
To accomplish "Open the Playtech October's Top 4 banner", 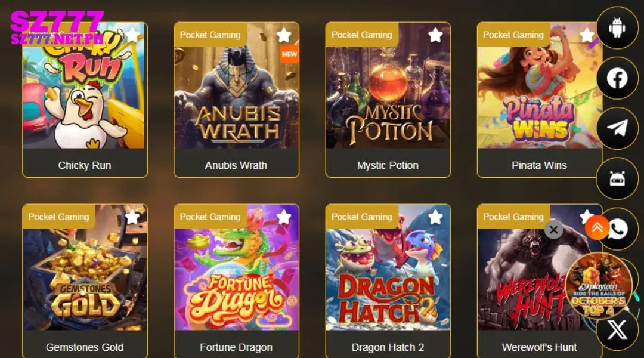I will tap(599, 286).
